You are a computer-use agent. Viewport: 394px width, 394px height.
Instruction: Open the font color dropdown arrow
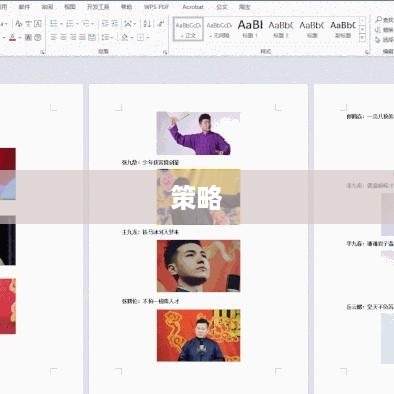coord(20,37)
